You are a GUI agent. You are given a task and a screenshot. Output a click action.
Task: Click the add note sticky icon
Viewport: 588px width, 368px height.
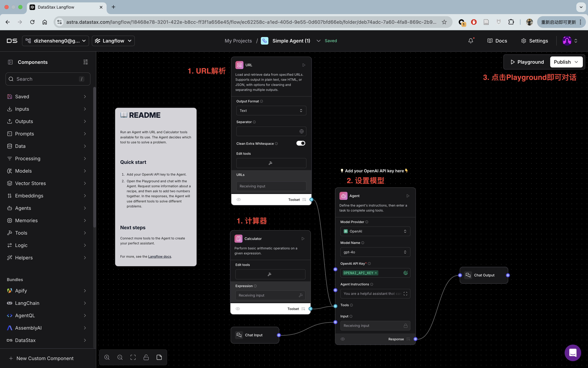tap(159, 357)
